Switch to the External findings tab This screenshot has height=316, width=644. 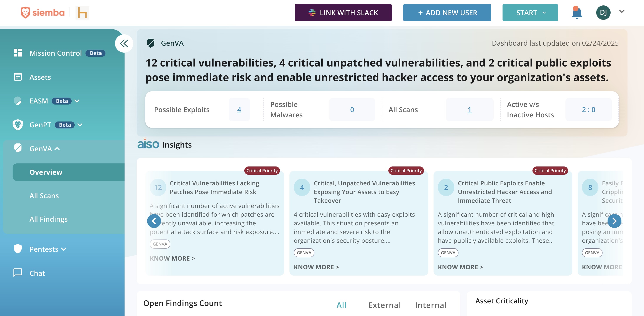tap(384, 305)
